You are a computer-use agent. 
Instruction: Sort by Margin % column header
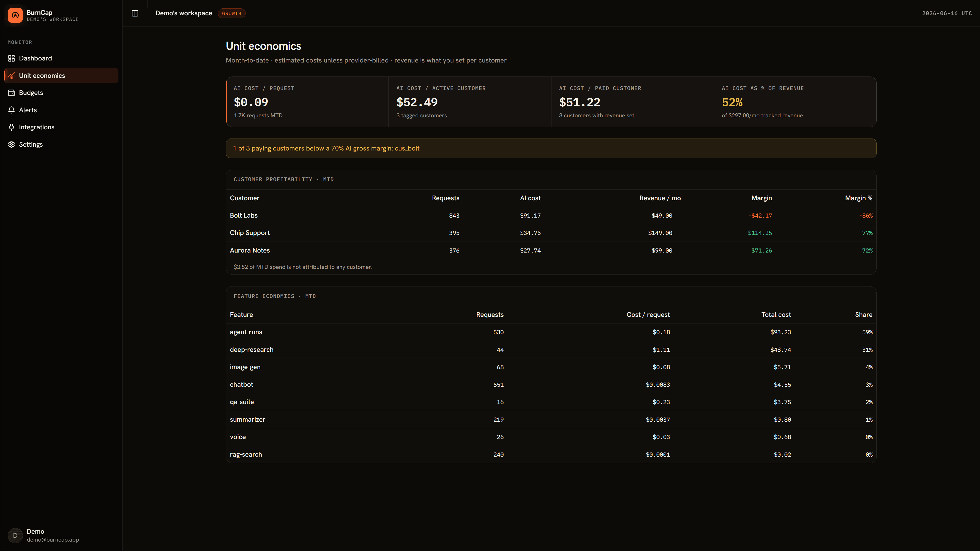click(x=859, y=198)
